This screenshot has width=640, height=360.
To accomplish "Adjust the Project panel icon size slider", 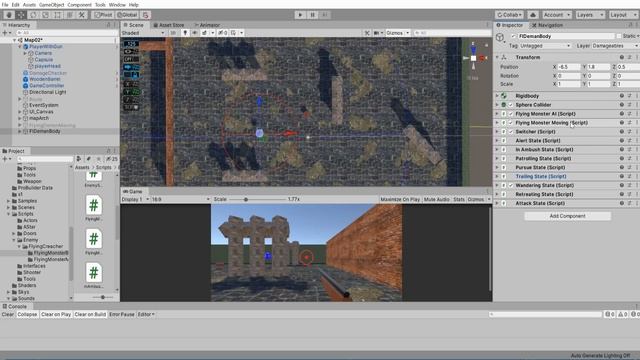I will (x=103, y=298).
